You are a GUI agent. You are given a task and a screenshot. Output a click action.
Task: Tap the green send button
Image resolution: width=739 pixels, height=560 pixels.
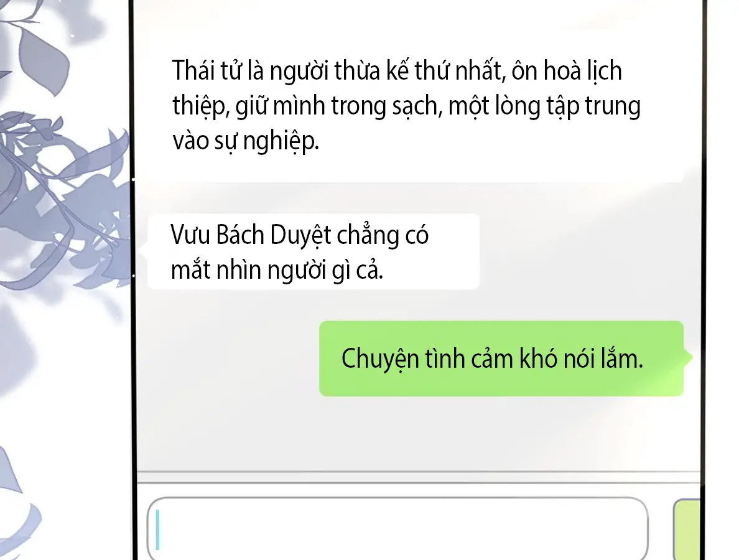point(687,530)
